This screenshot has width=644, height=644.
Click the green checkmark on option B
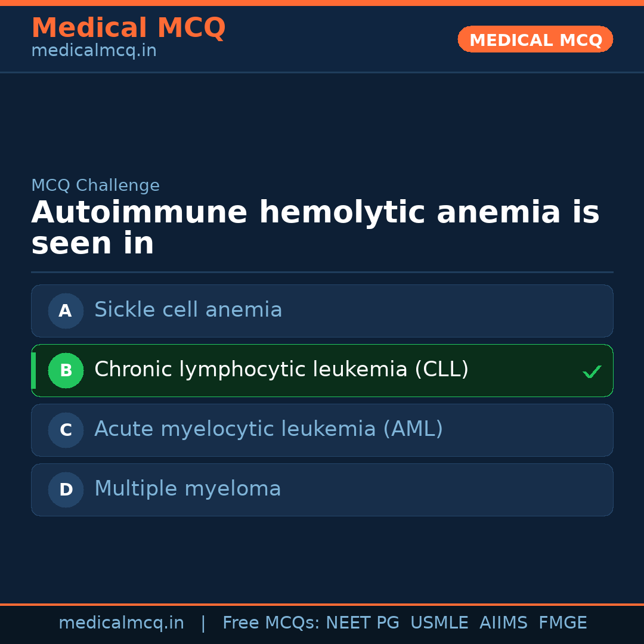[592, 371]
